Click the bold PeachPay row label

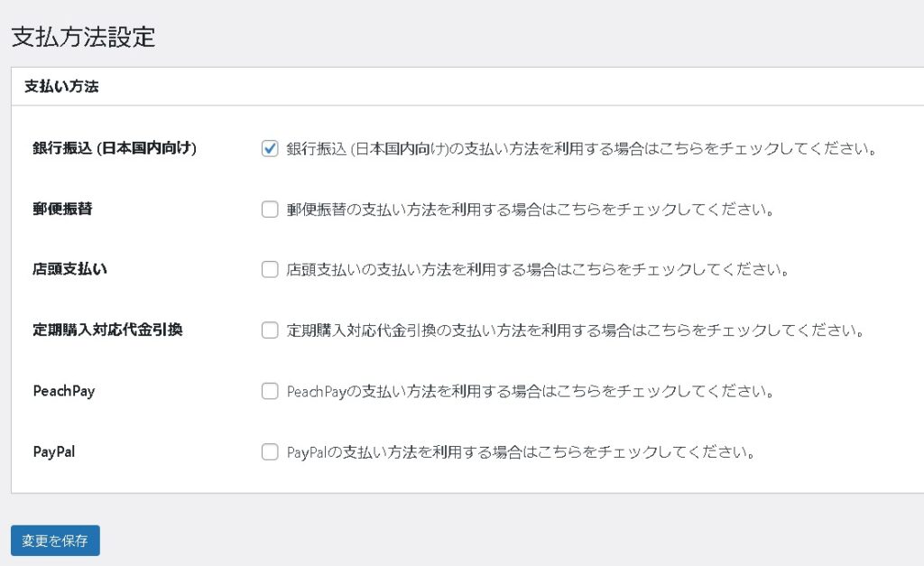(x=63, y=391)
